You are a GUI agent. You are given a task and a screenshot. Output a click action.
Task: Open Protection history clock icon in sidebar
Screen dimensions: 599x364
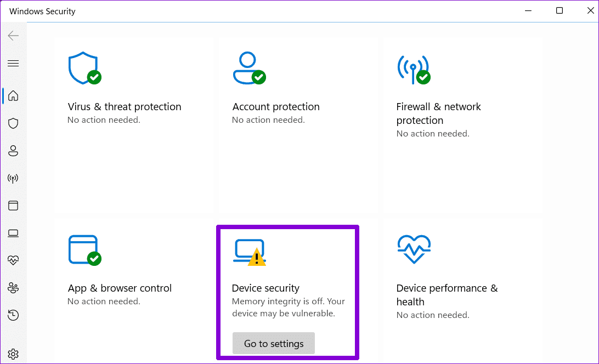(x=13, y=315)
